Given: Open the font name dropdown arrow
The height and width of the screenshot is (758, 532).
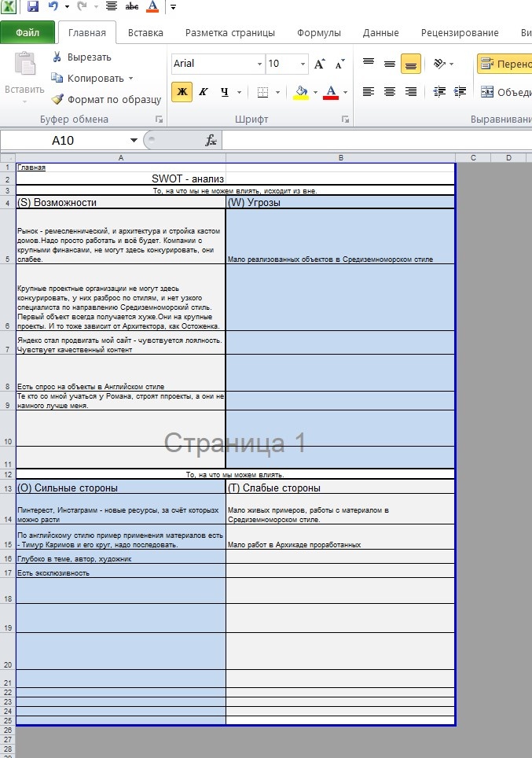Looking at the screenshot, I should pyautogui.click(x=259, y=64).
